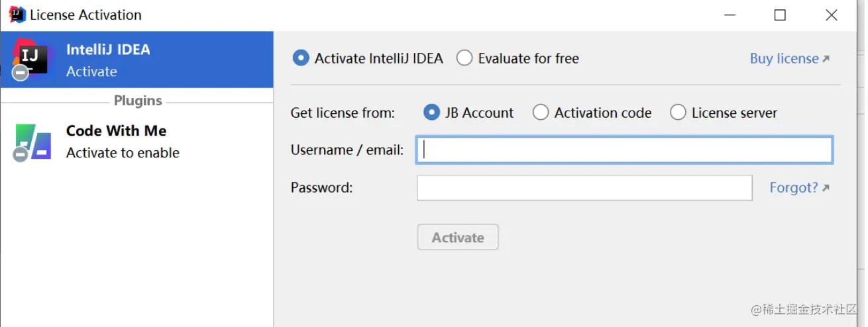Select the Activate IntelliJ IDEA radio option

(x=301, y=58)
